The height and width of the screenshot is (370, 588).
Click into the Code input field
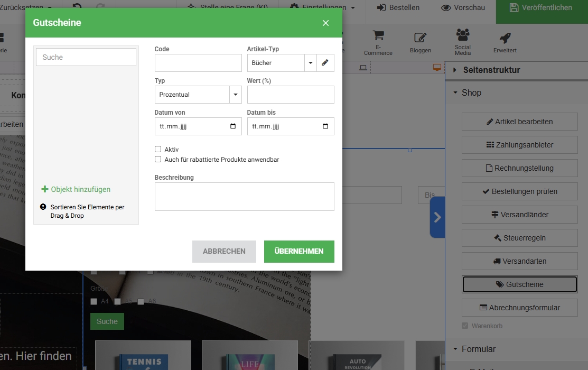pyautogui.click(x=198, y=63)
